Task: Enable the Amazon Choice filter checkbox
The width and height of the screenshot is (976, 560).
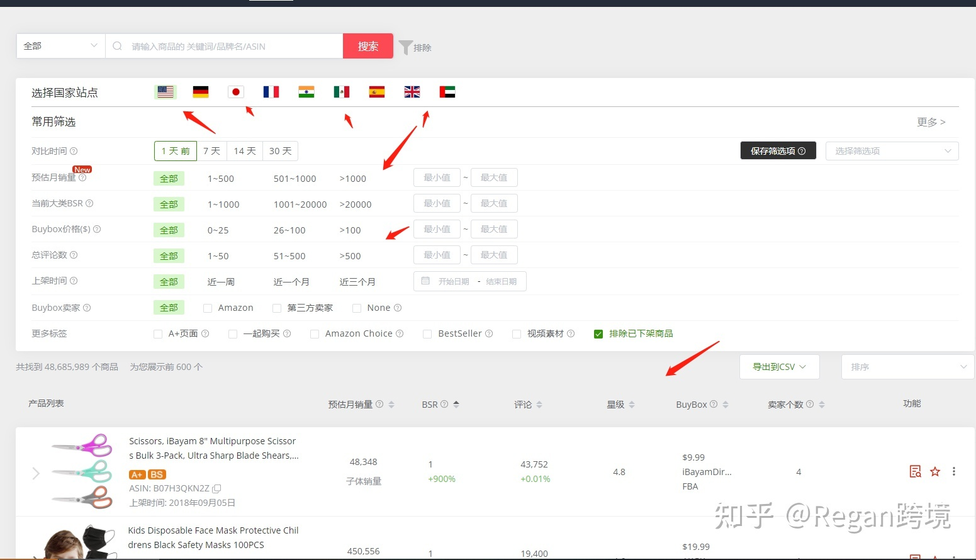Action: (x=314, y=333)
